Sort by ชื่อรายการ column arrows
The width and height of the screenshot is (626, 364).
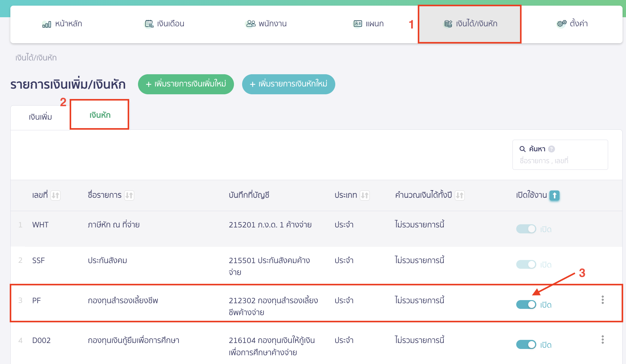[x=129, y=195]
